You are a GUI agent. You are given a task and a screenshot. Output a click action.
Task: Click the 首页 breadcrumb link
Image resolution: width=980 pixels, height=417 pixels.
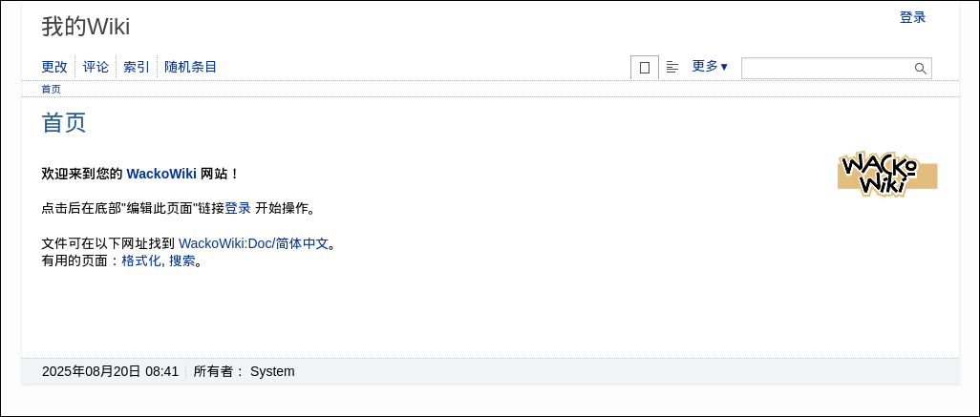click(x=52, y=90)
